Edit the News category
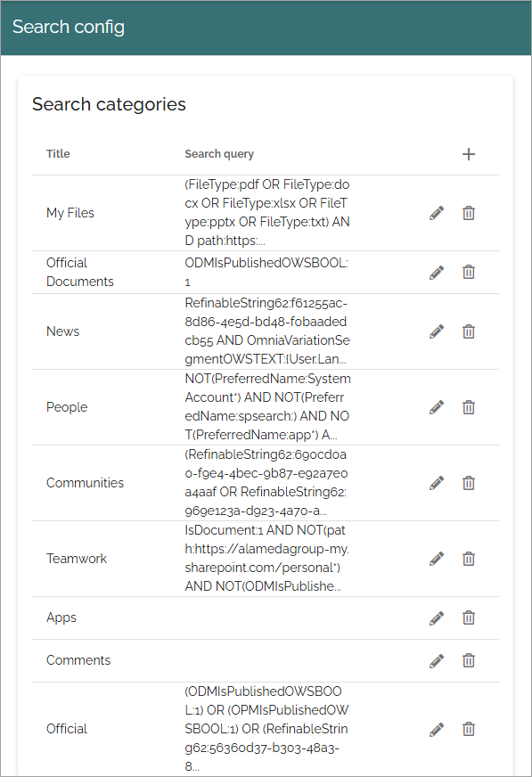The height and width of the screenshot is (777, 532). [437, 331]
